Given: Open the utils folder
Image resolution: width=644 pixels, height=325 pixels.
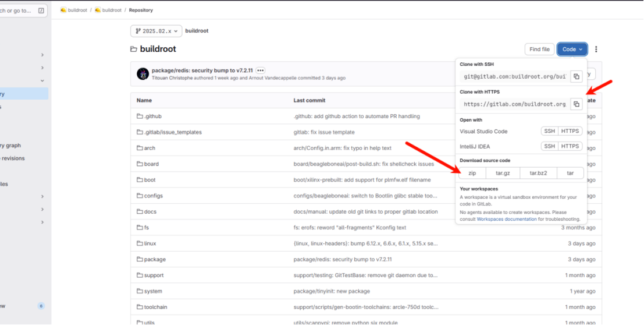Looking at the screenshot, I should pos(149,323).
